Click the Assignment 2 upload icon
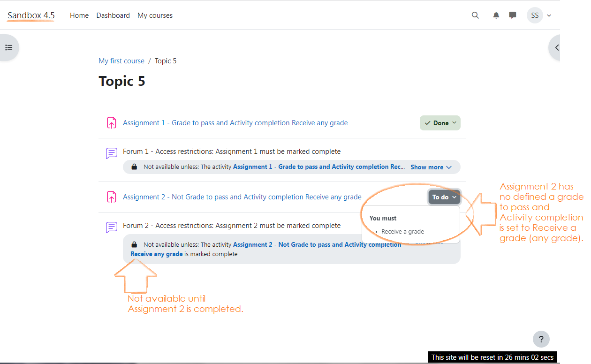 click(x=111, y=197)
